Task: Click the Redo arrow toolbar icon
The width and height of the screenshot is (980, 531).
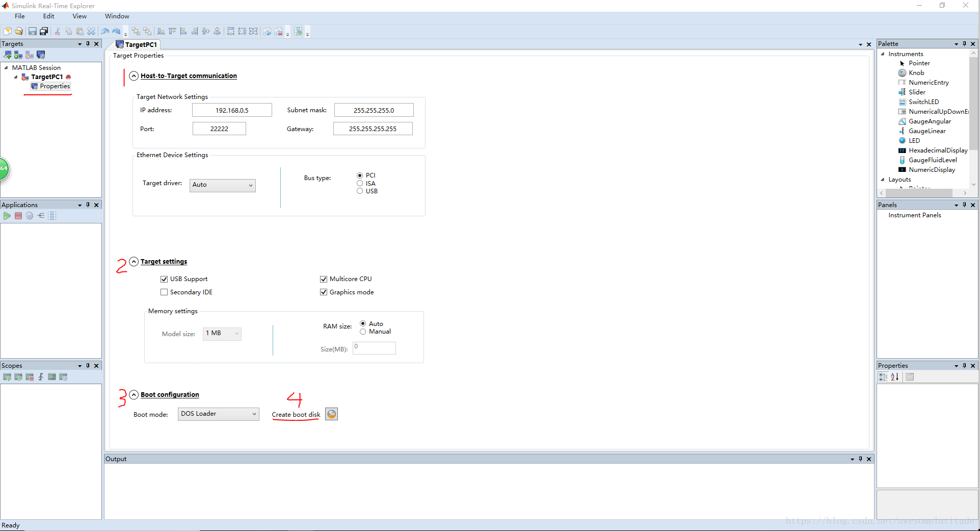Action: 116,31
